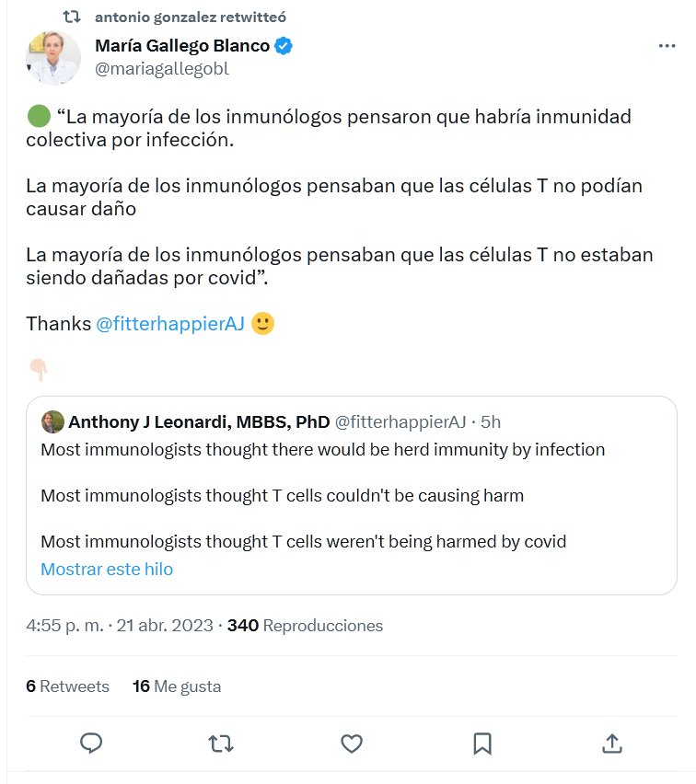Image resolution: width=696 pixels, height=784 pixels.
Task: Click the blue verified badge
Action: (x=284, y=46)
